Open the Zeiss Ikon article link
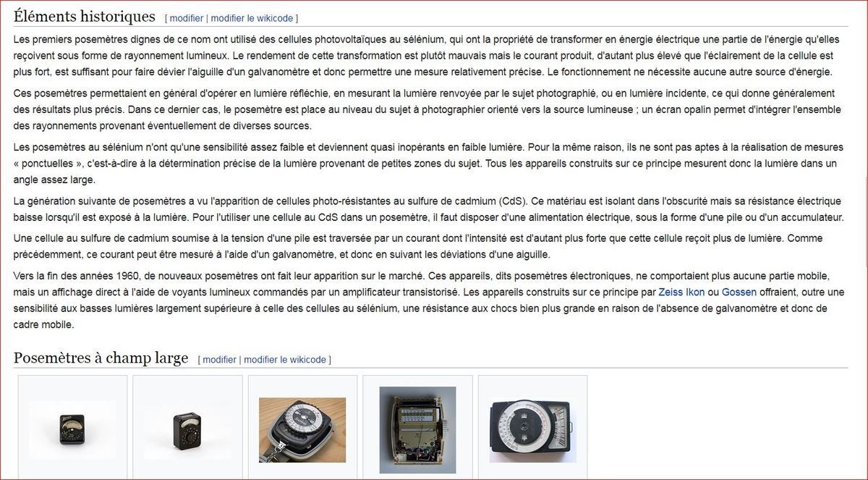The height and width of the screenshot is (480, 868). [681, 292]
